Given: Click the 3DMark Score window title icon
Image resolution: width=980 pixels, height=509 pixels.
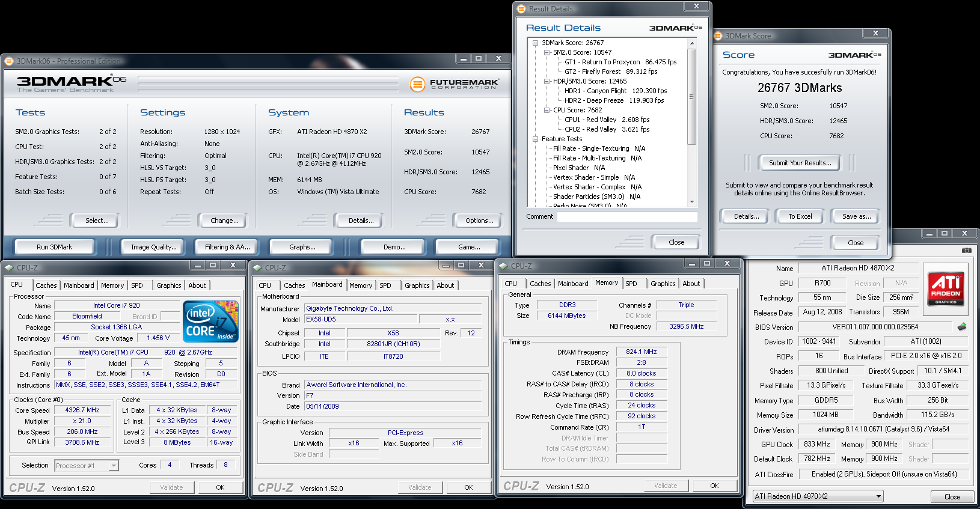Looking at the screenshot, I should tap(718, 35).
